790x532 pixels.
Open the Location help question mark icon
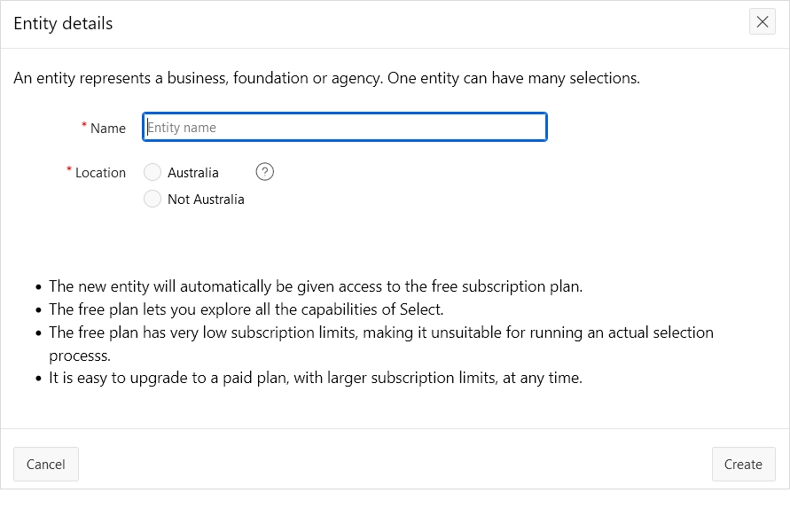click(264, 172)
